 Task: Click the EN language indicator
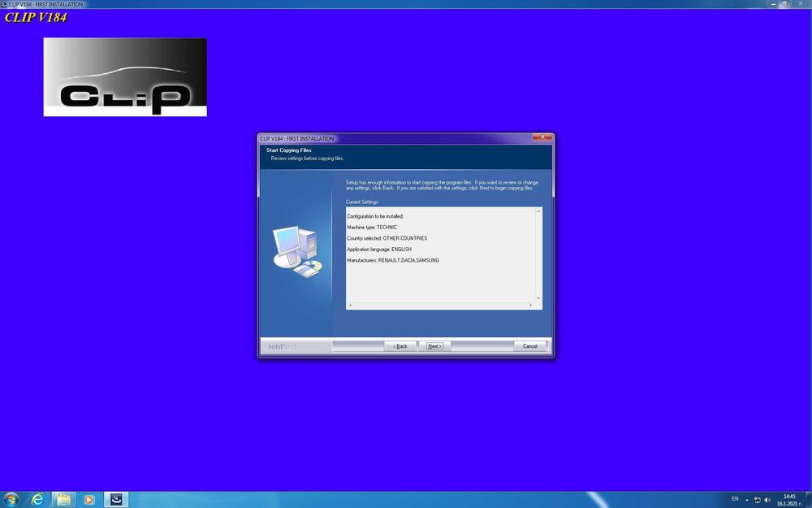coord(735,499)
